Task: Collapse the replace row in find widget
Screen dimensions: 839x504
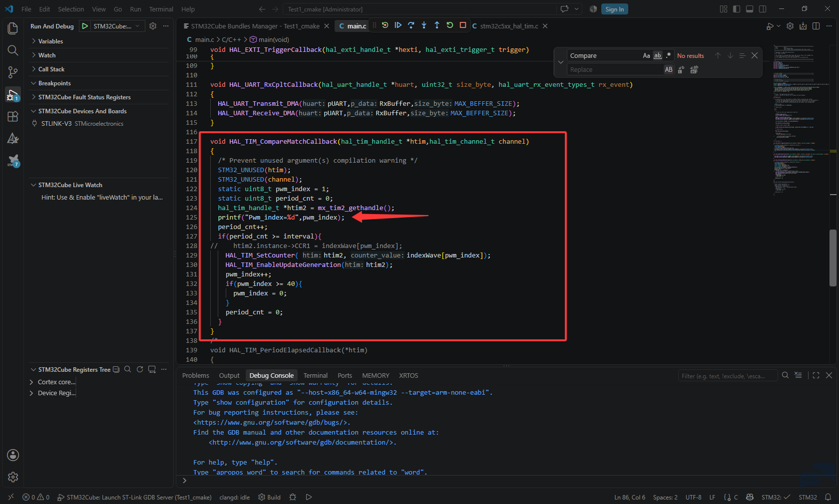Action: 560,62
